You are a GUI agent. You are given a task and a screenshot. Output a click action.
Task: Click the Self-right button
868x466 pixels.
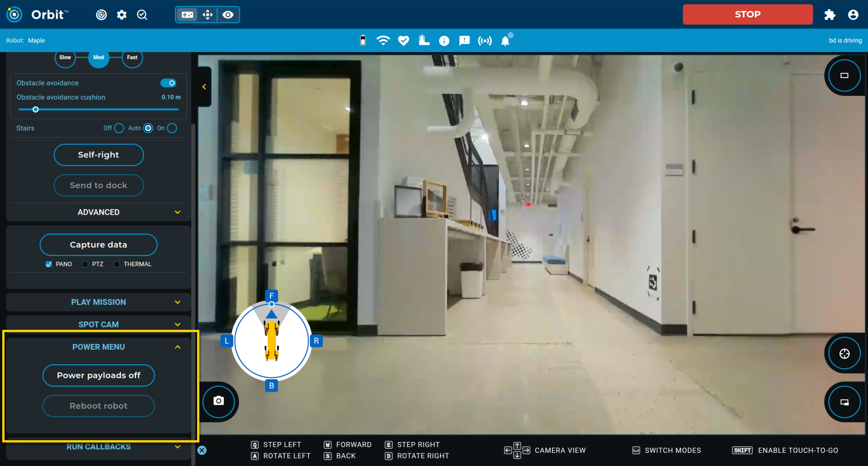coord(99,155)
